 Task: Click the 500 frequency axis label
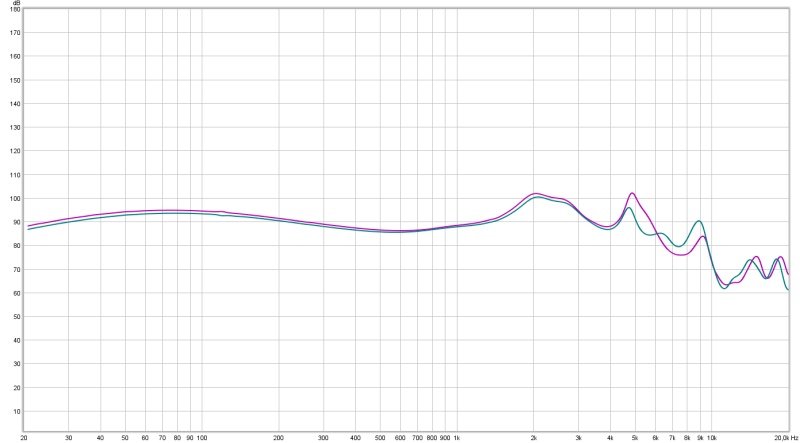(x=380, y=437)
